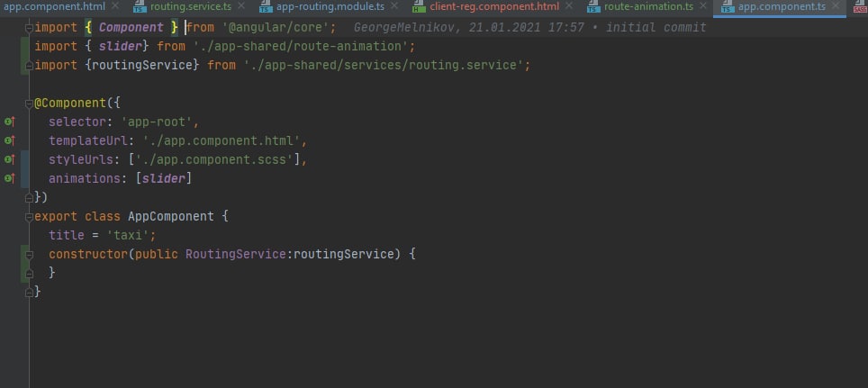Screen dimensions: 868x388
Task: Click the gutter icon beside the templateUrl line
Action: click(9, 140)
